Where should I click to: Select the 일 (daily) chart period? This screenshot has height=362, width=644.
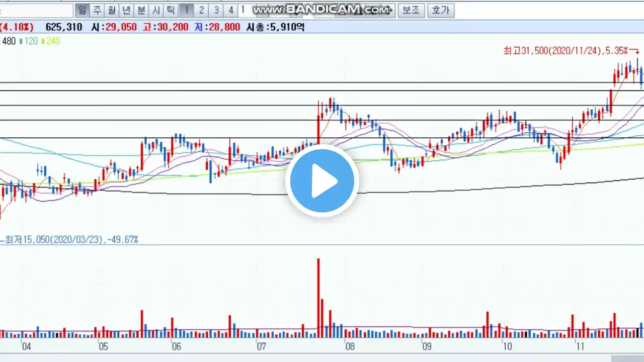[x=82, y=10]
